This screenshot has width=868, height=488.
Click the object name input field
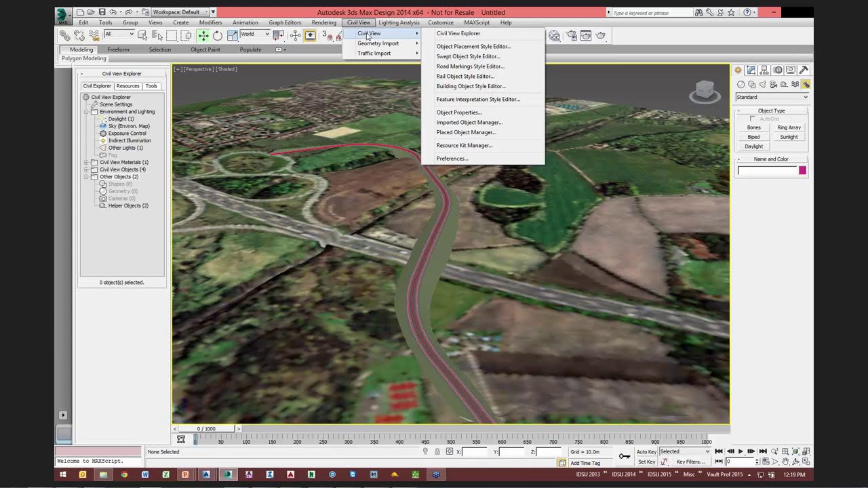(767, 171)
